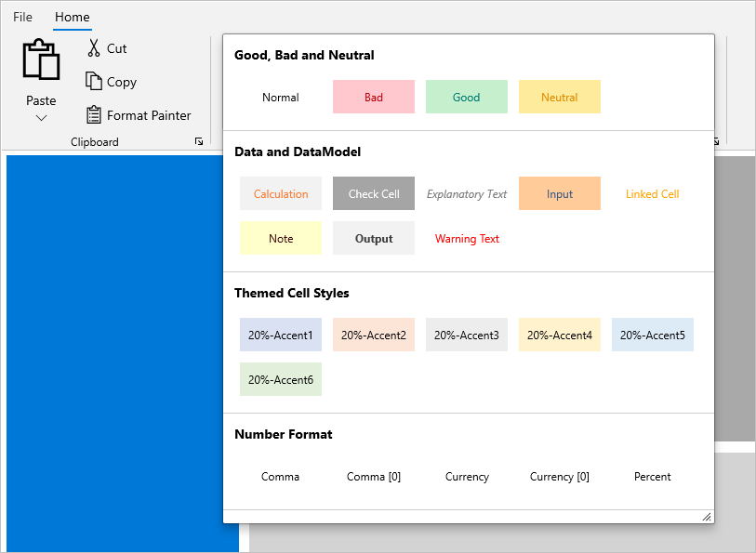The height and width of the screenshot is (553, 756).
Task: Select the Check Cell style
Action: pos(374,193)
